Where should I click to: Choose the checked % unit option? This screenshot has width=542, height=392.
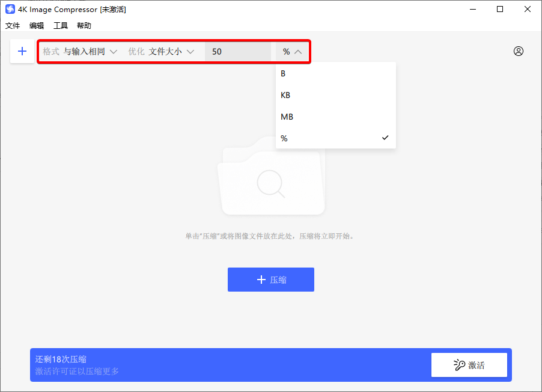[x=336, y=138]
